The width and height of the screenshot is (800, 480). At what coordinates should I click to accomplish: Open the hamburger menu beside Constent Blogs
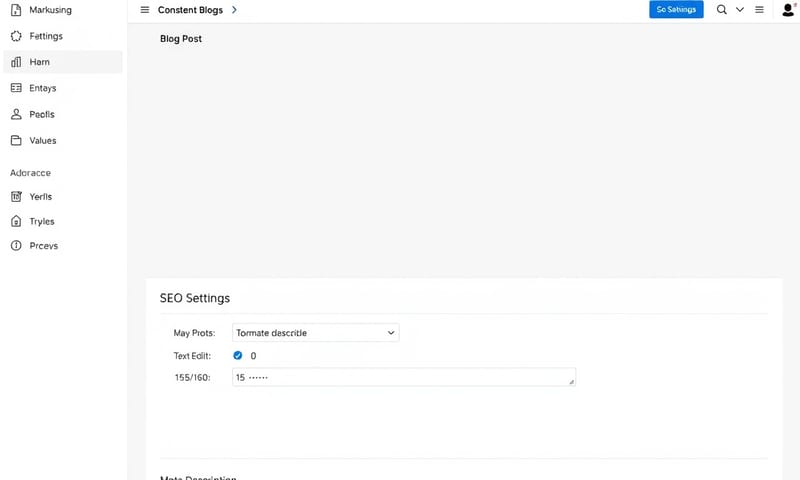[144, 10]
